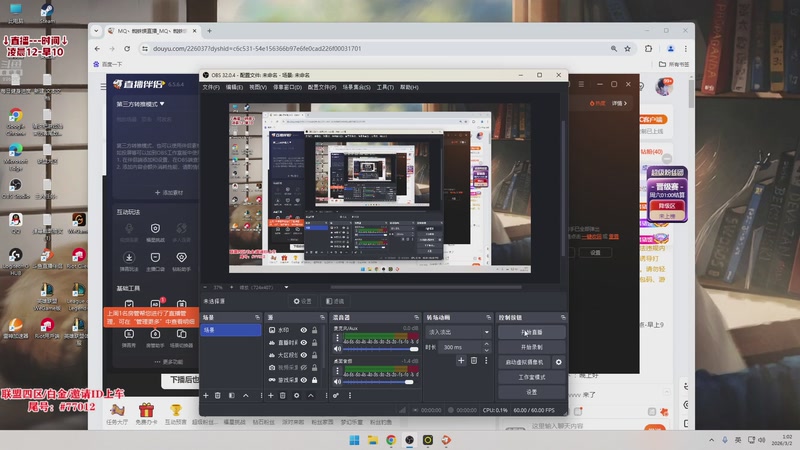Toggle visibility of 大区段位 source
The width and height of the screenshot is (800, 450).
point(304,355)
